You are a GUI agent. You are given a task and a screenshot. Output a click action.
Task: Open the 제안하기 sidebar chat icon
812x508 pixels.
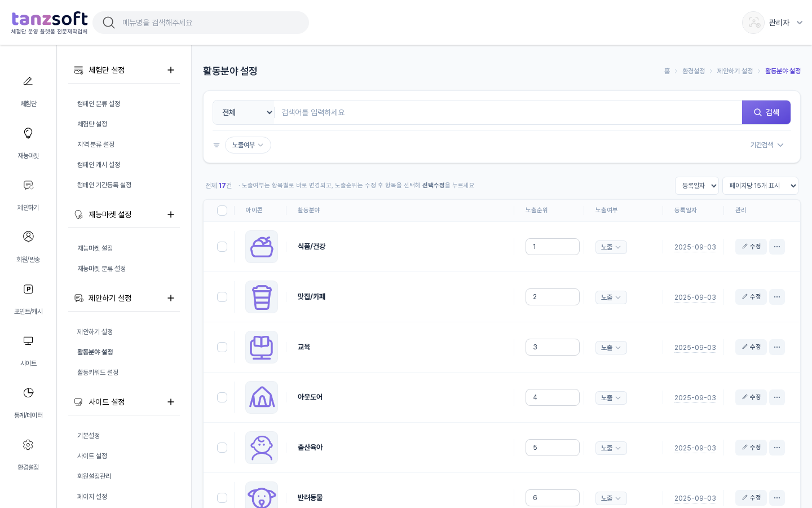click(x=28, y=185)
